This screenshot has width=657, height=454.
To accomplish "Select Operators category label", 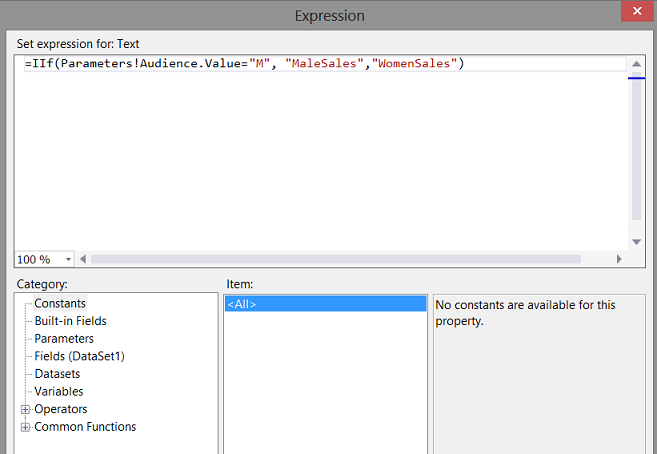I will 61,409.
